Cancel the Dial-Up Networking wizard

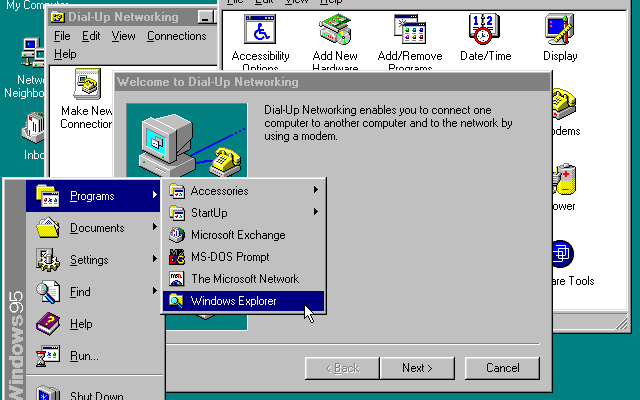502,368
